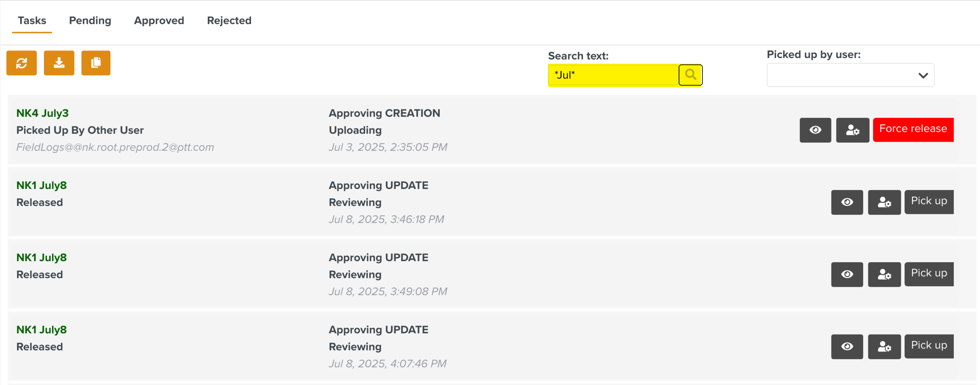Expand the Picked up by user dropdown
Viewport: 980px width, 385px height.
[850, 75]
